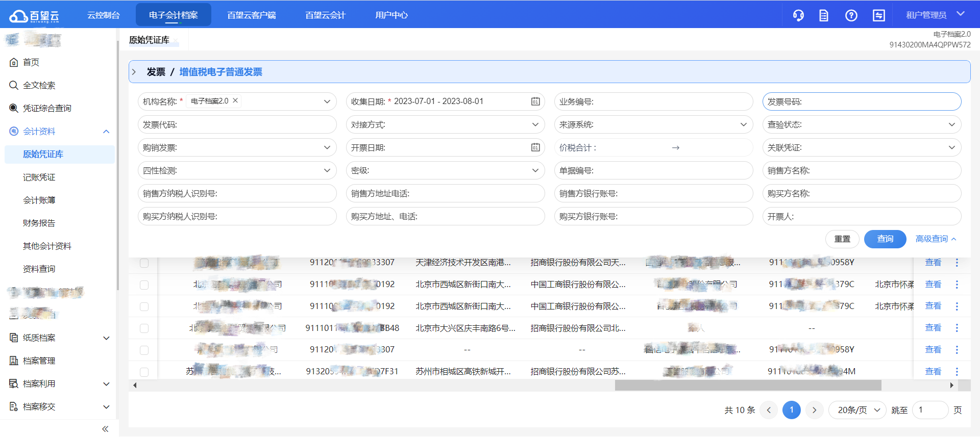
Task: Click 增值税电子普通发票 breadcrumb link
Action: (220, 72)
